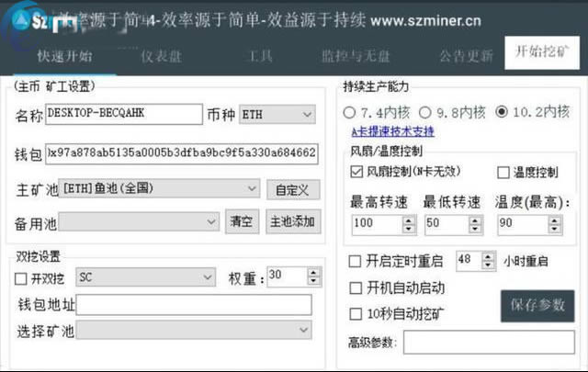Increase restart hours with the up arrow
Viewport: 588px width, 372px height.
point(488,256)
